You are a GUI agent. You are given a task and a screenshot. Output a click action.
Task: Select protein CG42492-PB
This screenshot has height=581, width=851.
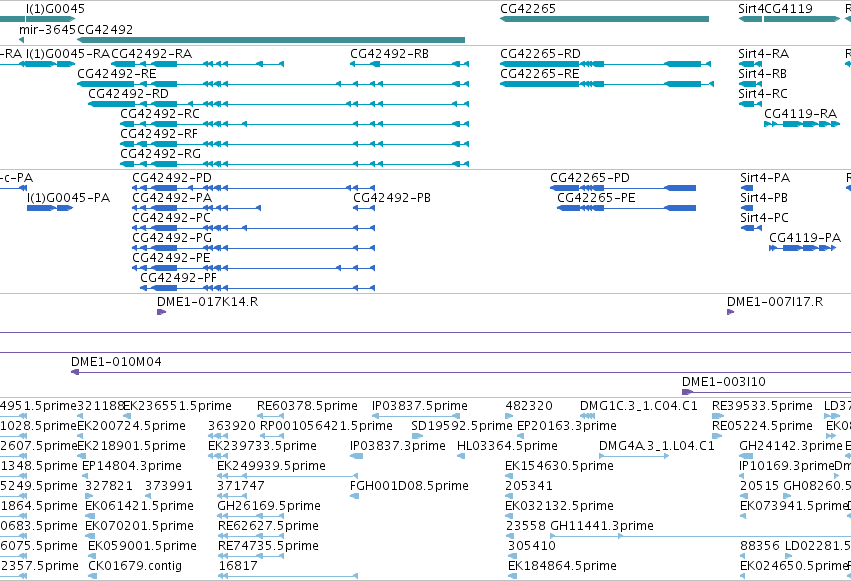click(x=364, y=208)
